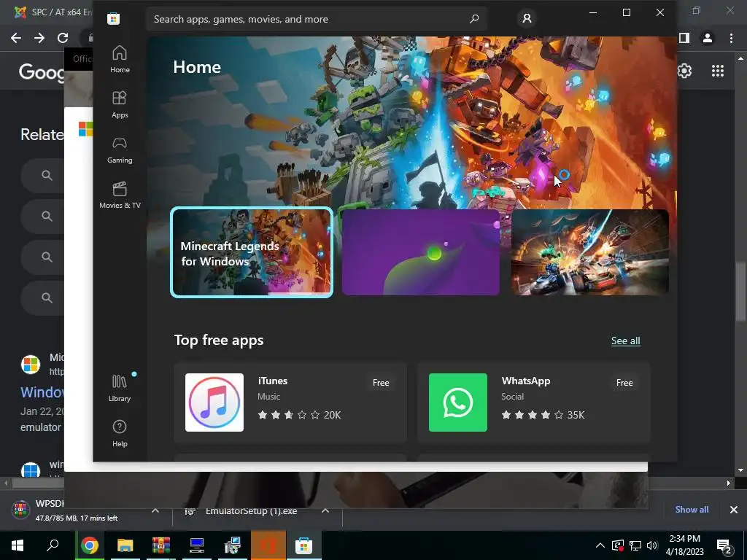Click the Chrome vertical scrollbar handle
747x560 pixels.
click(740, 292)
